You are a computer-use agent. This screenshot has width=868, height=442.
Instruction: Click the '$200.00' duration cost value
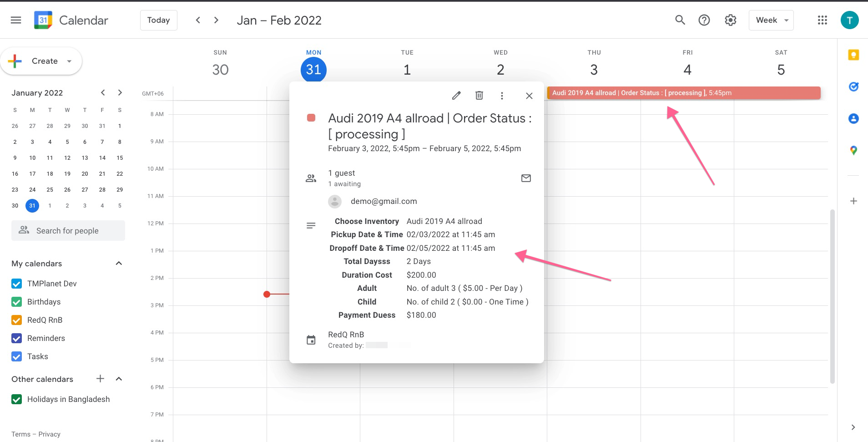(x=421, y=275)
